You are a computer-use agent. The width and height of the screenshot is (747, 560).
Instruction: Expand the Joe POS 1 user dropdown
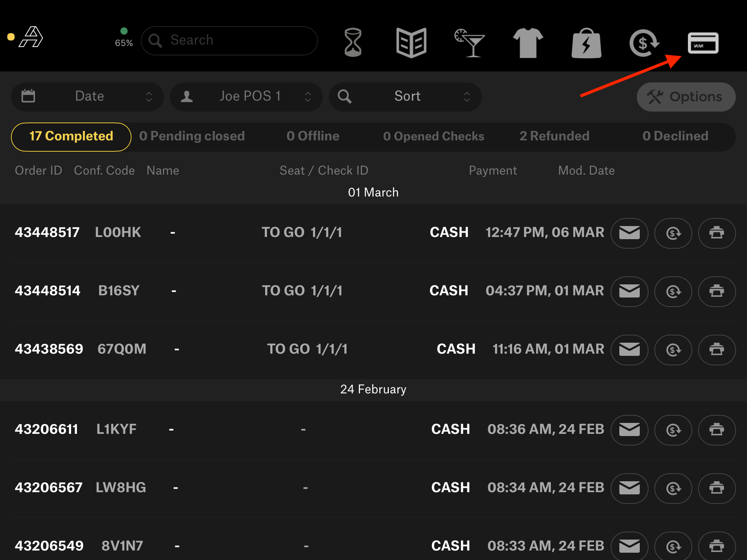click(x=247, y=97)
